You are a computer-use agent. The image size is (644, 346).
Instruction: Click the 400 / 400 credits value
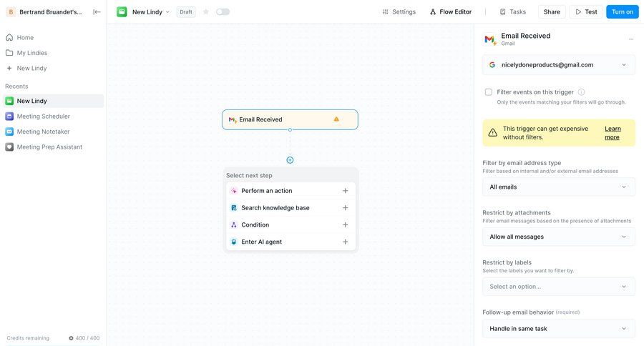click(x=87, y=338)
